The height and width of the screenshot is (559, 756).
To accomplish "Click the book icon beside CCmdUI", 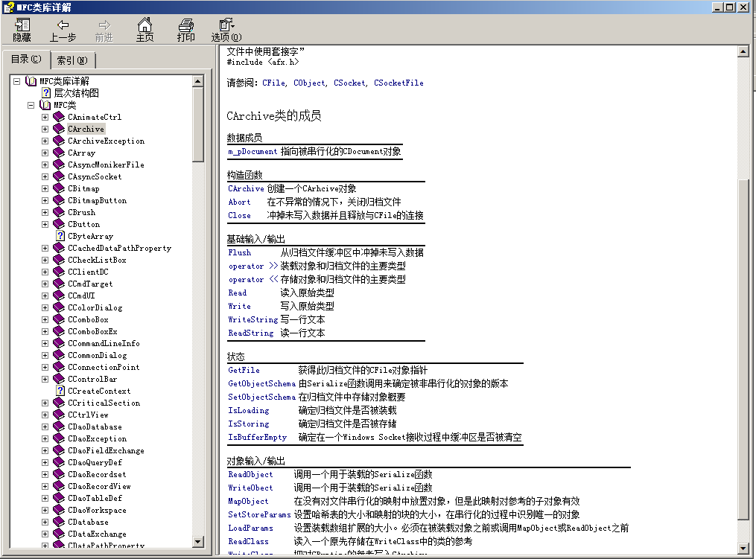I will [59, 296].
